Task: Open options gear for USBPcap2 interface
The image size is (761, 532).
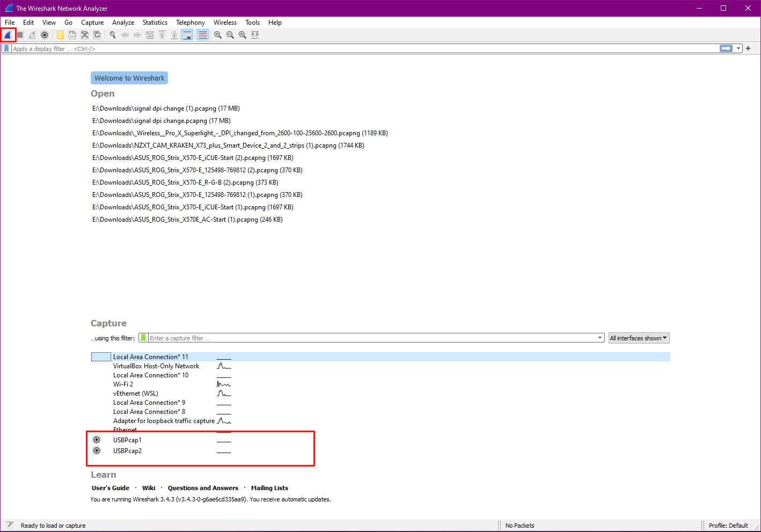Action: pyautogui.click(x=97, y=450)
